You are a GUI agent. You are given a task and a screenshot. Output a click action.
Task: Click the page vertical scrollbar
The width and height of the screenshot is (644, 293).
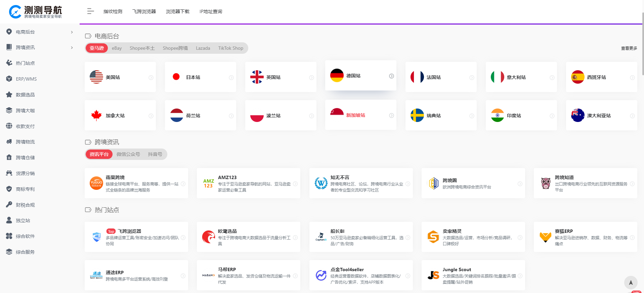click(643, 44)
